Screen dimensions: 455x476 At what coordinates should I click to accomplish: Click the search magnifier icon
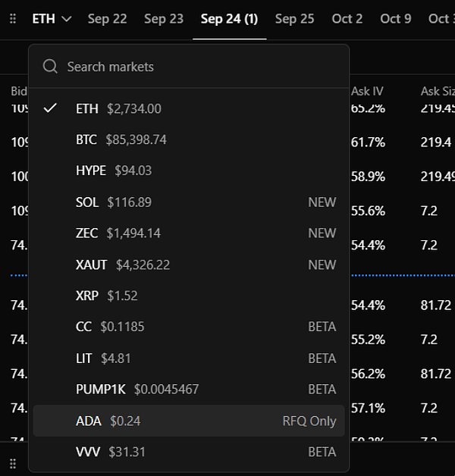50,66
